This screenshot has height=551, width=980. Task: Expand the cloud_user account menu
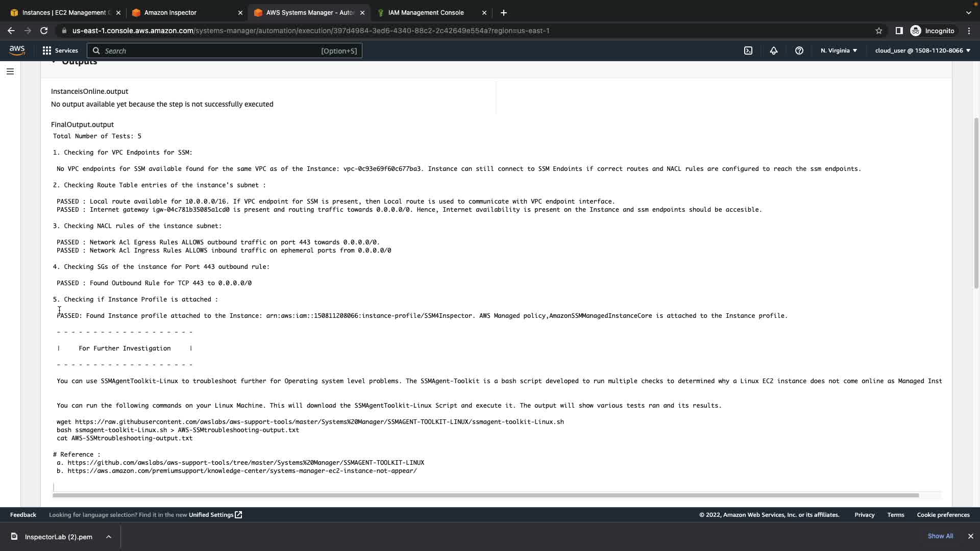[x=922, y=51]
